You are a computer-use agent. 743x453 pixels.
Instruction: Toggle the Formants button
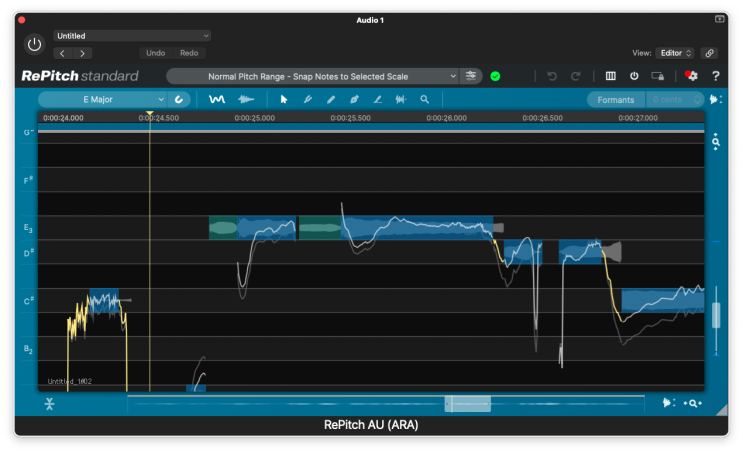pyautogui.click(x=616, y=100)
